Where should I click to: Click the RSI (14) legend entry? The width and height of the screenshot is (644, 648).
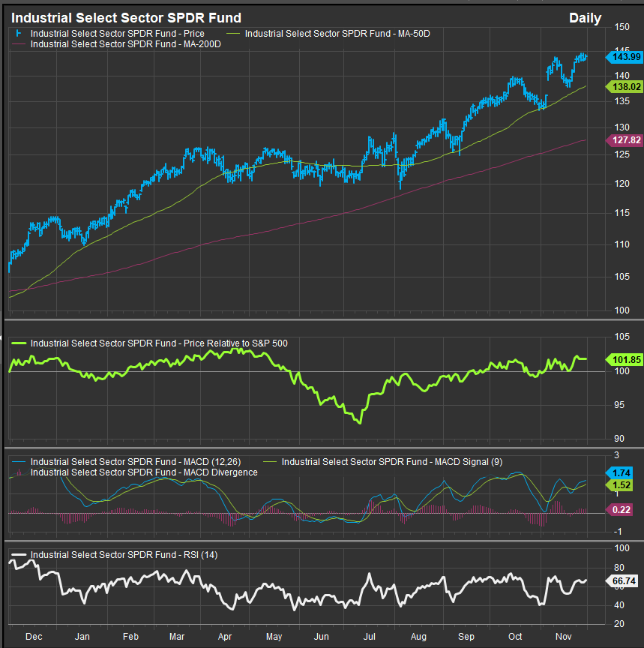click(x=124, y=554)
